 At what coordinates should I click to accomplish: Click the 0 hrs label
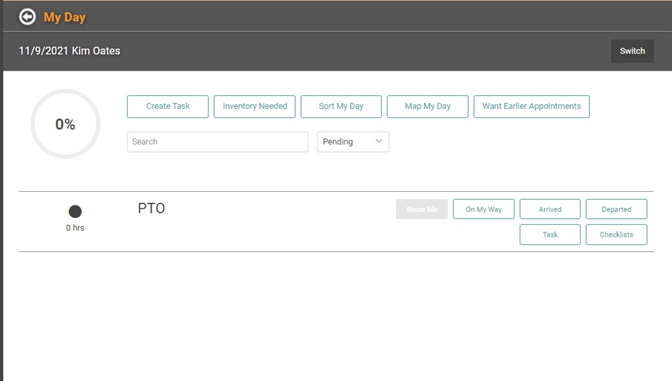point(75,228)
